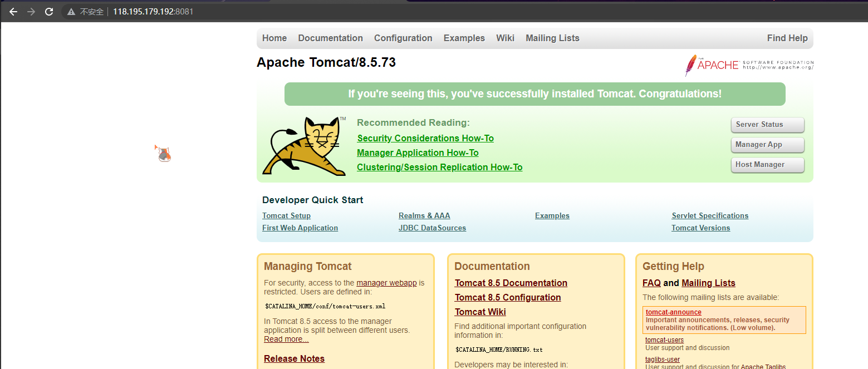Image resolution: width=868 pixels, height=369 pixels.
Task: Click the Recommended Reading heading
Action: coord(413,123)
